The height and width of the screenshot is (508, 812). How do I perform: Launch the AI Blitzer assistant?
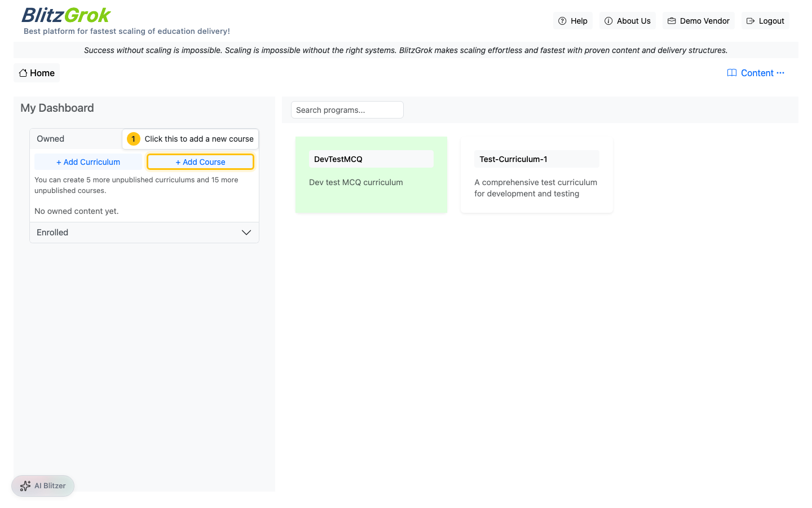coord(42,485)
